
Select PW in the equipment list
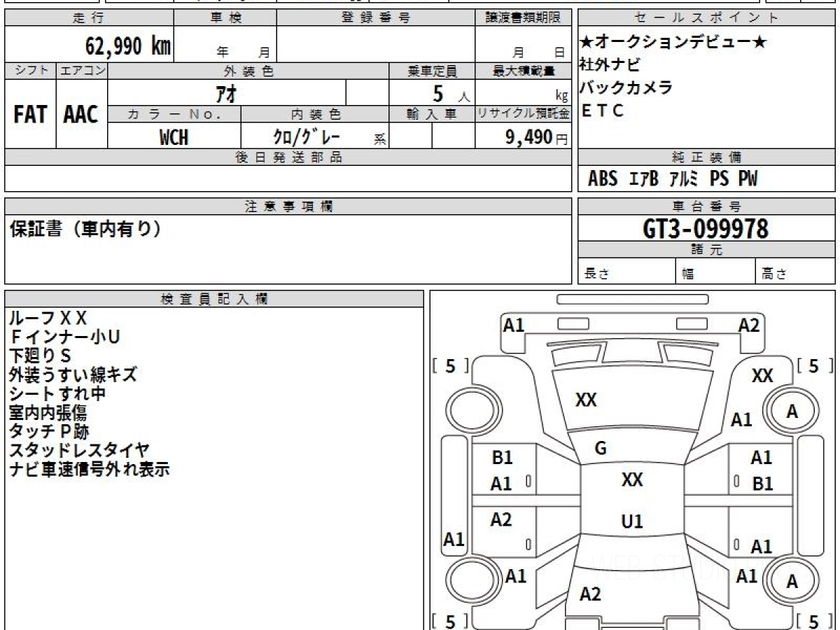(748, 179)
